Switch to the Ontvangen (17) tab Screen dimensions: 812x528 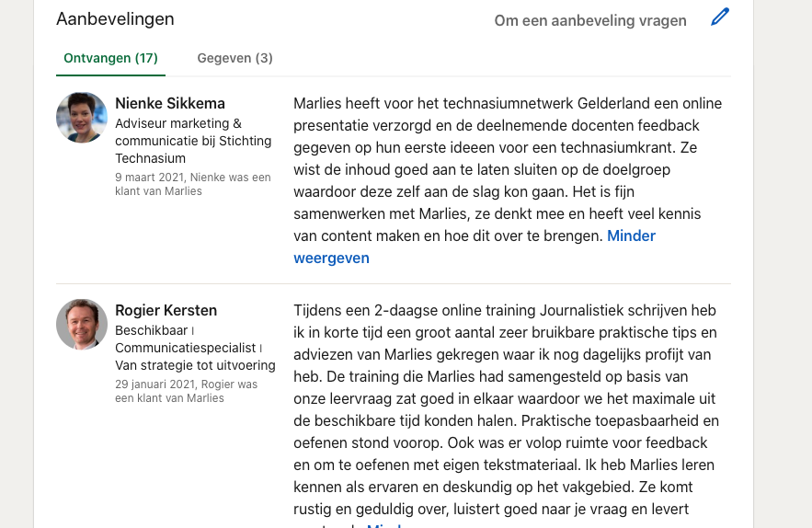(111, 58)
